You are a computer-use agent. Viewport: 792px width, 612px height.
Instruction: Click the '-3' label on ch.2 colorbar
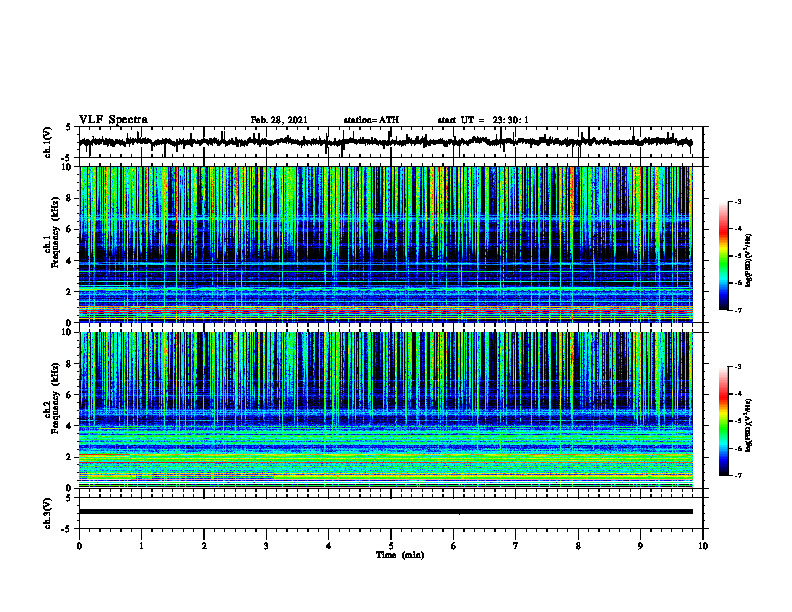click(737, 367)
